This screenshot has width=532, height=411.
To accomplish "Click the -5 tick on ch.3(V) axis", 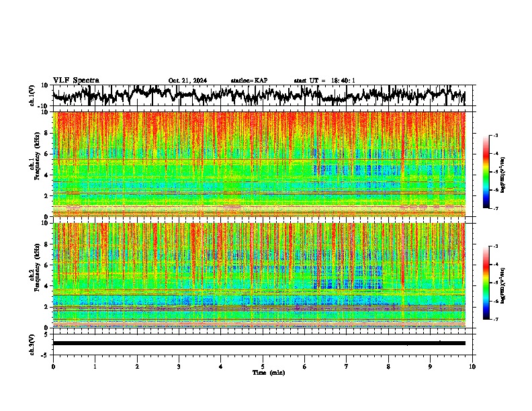I will click(x=45, y=355).
